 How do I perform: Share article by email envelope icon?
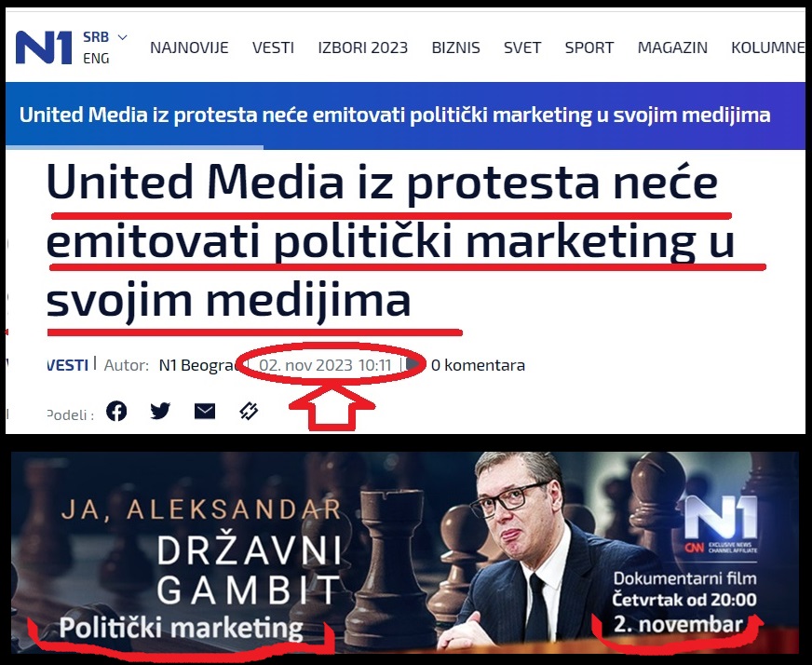click(205, 412)
